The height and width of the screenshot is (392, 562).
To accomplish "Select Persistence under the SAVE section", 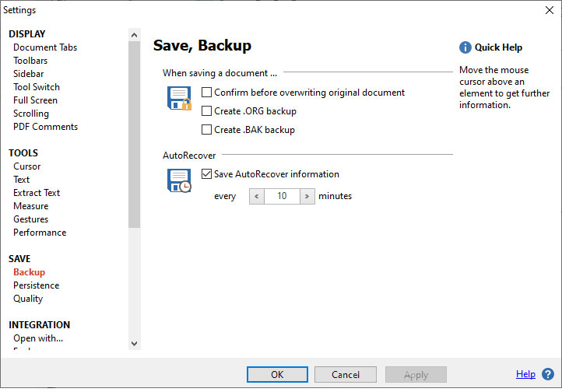I will [36, 285].
